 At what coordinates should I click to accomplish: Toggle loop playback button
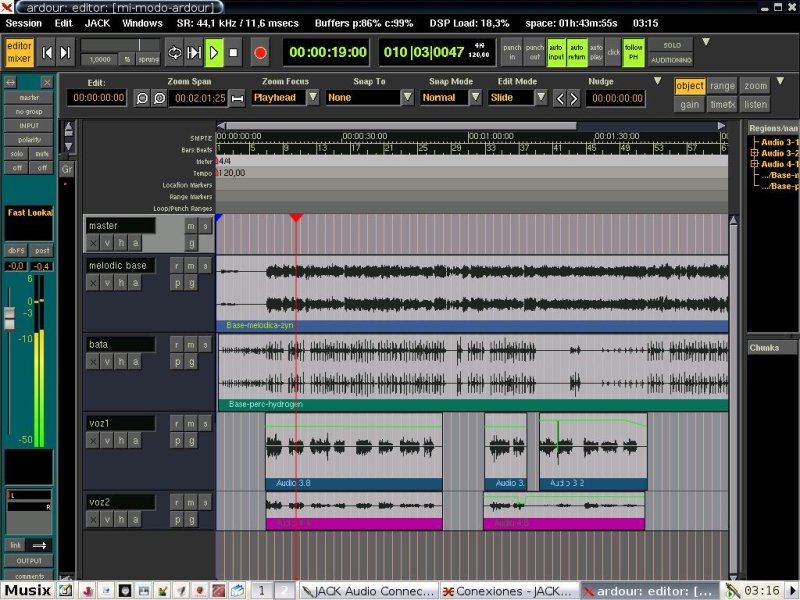(174, 53)
